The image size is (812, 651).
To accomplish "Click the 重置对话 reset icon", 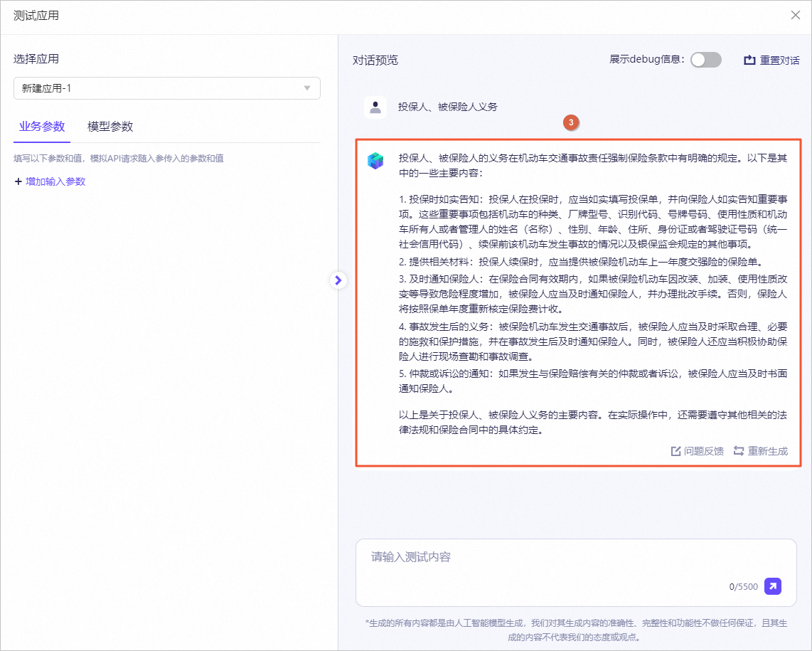I will click(x=749, y=60).
